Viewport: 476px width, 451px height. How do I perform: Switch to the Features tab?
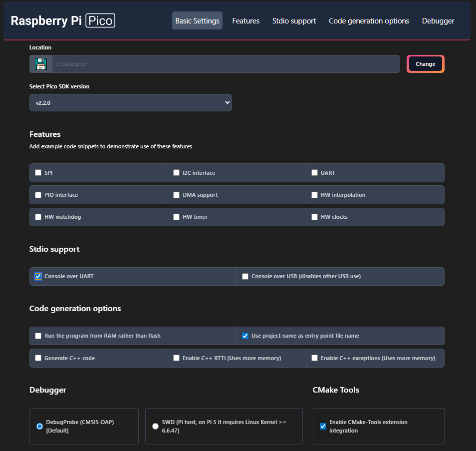pyautogui.click(x=245, y=21)
